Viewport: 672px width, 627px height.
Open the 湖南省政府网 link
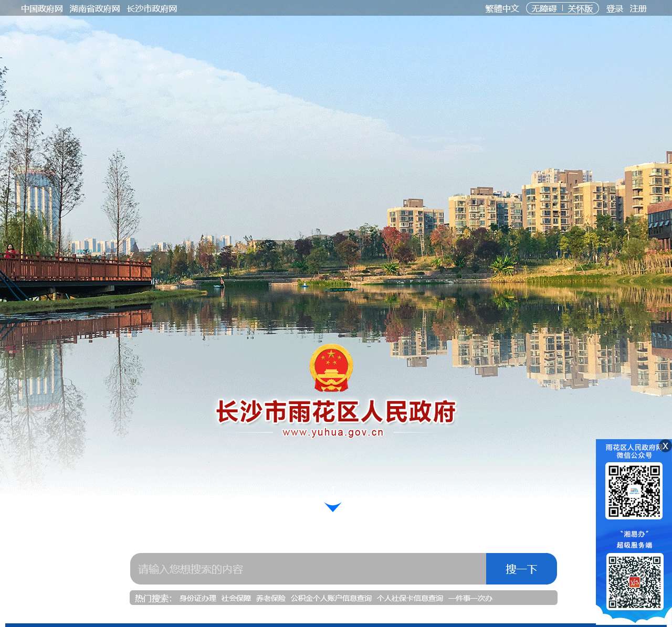(94, 9)
